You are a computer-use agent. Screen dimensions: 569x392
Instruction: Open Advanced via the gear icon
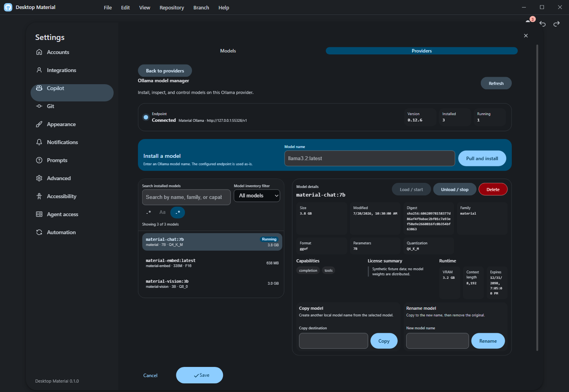[39, 178]
